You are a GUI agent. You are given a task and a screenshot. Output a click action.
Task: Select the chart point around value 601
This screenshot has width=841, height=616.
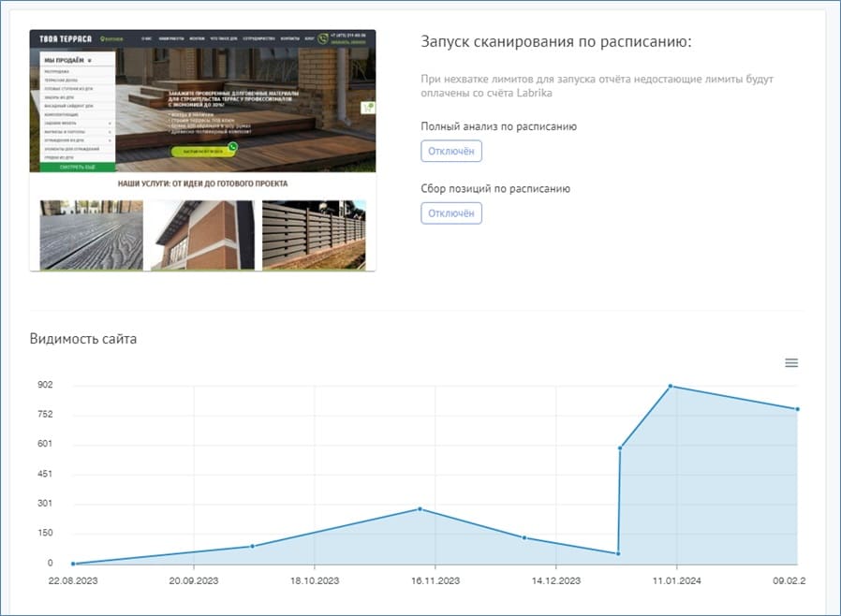click(x=620, y=447)
